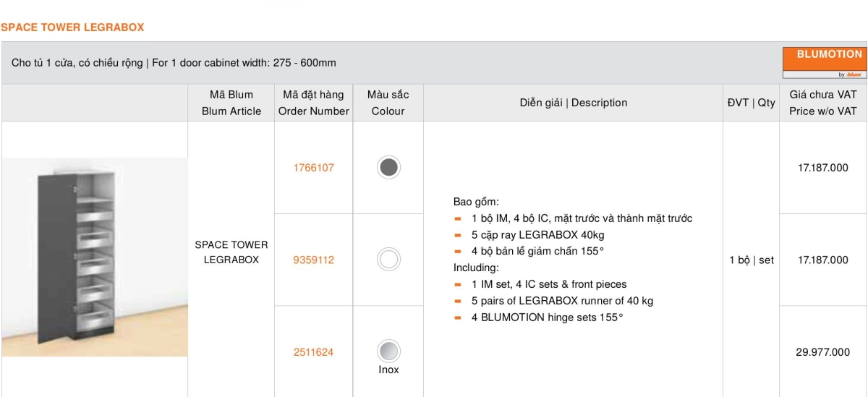Image resolution: width=868 pixels, height=397 pixels.
Task: Click the Diễn giải Description column header
Action: [573, 103]
